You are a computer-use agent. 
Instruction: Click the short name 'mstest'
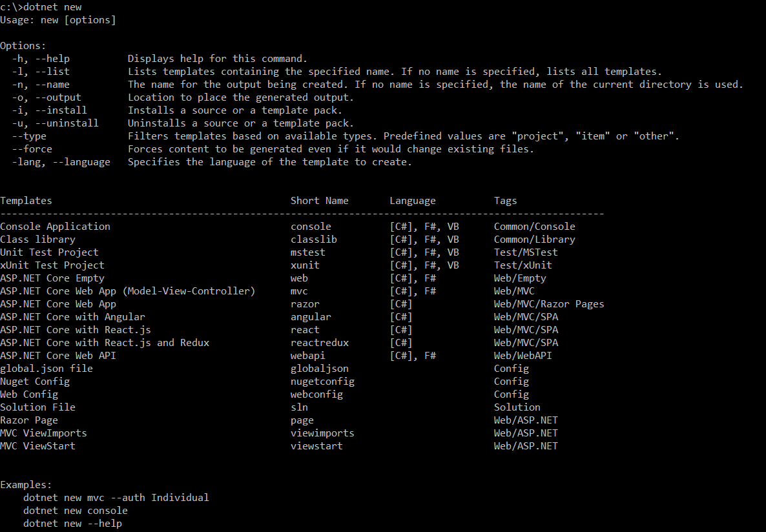click(308, 252)
